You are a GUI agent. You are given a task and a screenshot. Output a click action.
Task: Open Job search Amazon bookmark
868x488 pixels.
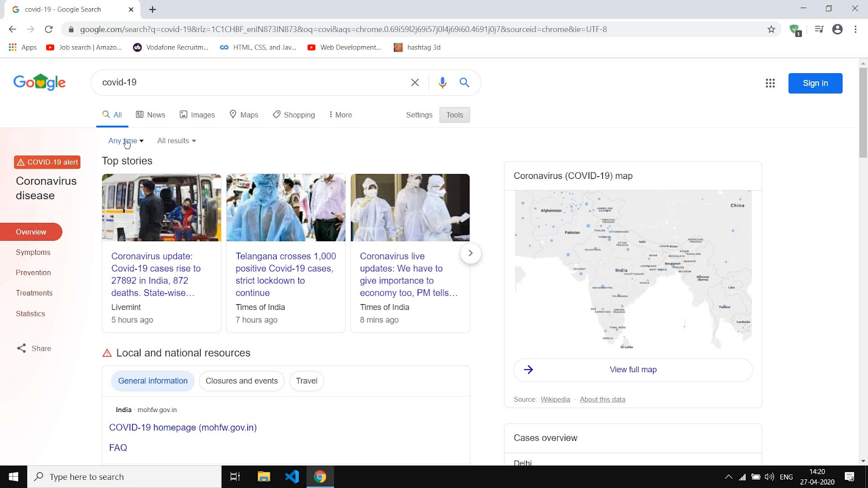click(84, 47)
